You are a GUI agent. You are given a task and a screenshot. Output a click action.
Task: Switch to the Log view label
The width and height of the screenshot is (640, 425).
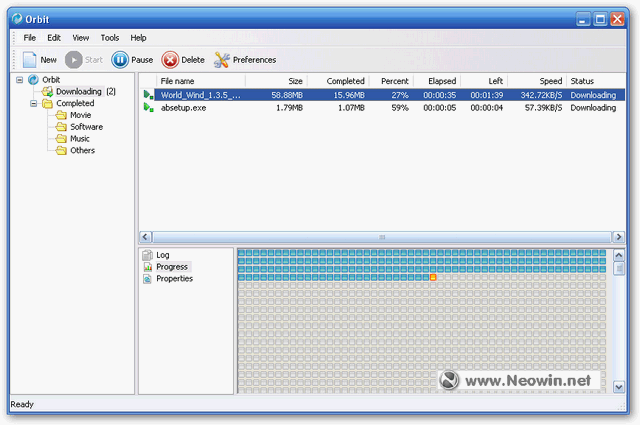[x=162, y=255]
